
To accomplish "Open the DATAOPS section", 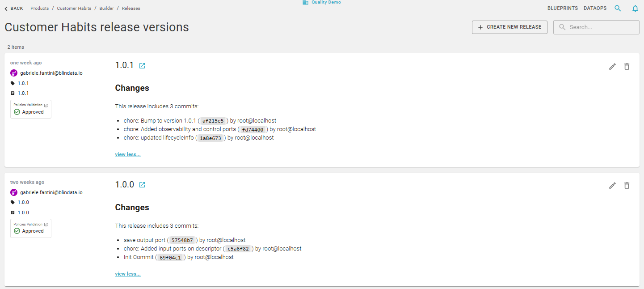I will (x=595, y=8).
